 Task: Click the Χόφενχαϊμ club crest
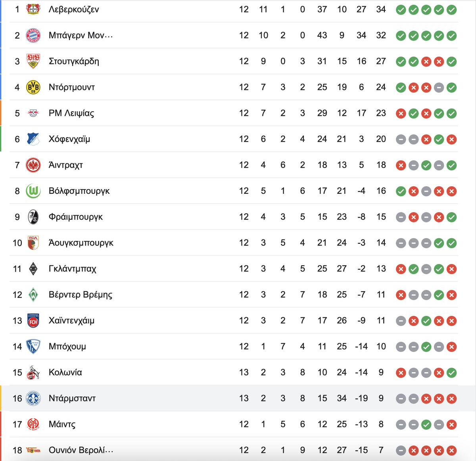pos(33,139)
